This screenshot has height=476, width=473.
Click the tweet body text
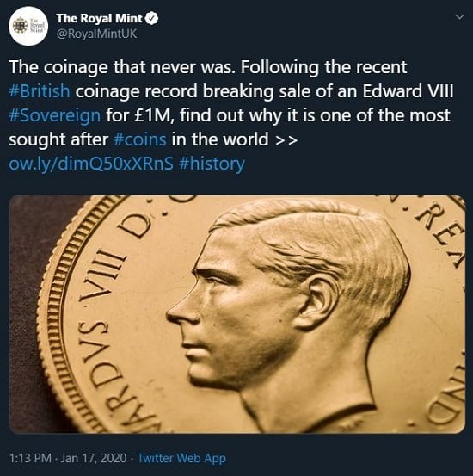[x=231, y=115]
